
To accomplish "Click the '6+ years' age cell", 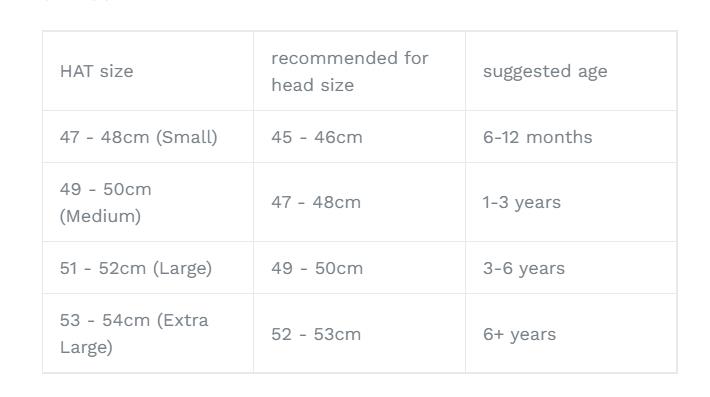I will [x=571, y=334].
